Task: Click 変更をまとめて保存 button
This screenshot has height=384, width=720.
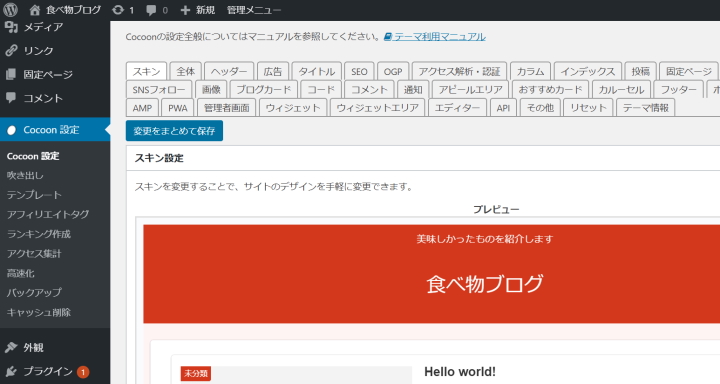Action: click(174, 131)
